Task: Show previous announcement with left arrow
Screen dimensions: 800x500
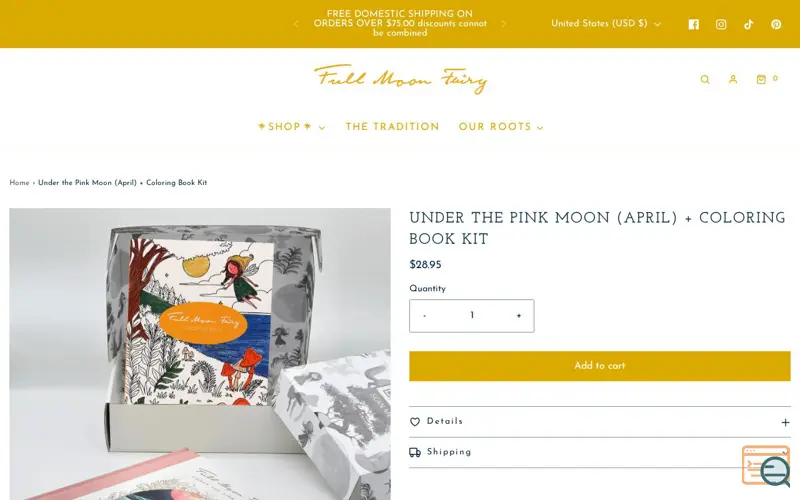Action: click(296, 23)
